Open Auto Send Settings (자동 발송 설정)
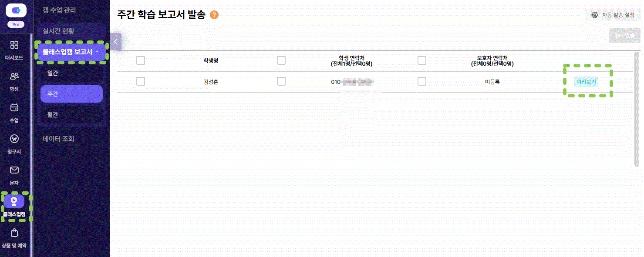The height and width of the screenshot is (257, 644). (613, 15)
